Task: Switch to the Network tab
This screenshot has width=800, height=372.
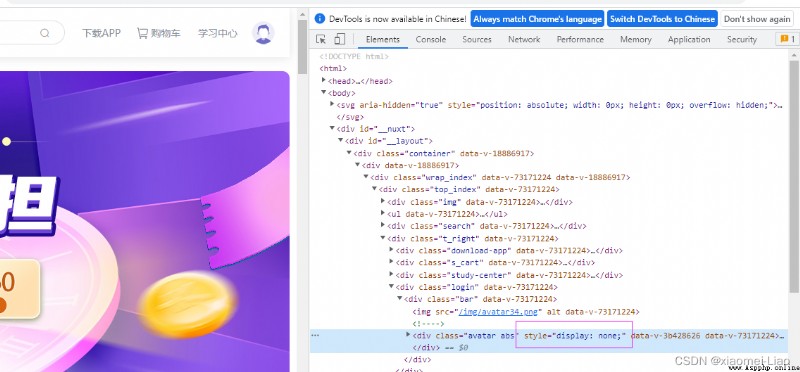Action: [x=524, y=39]
